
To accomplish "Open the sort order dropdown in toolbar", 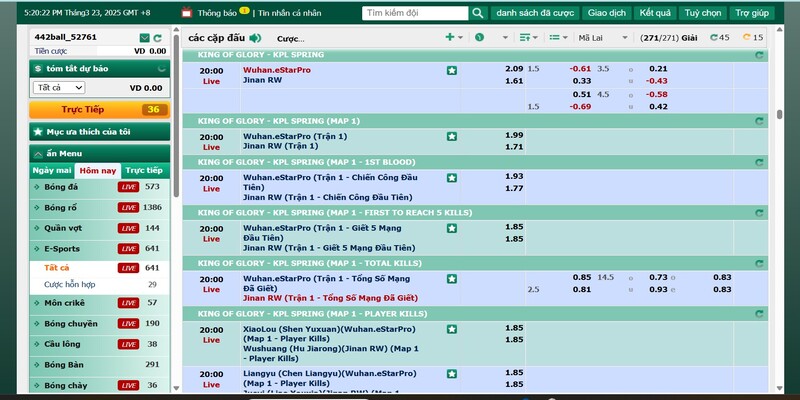I will pyautogui.click(x=528, y=37).
